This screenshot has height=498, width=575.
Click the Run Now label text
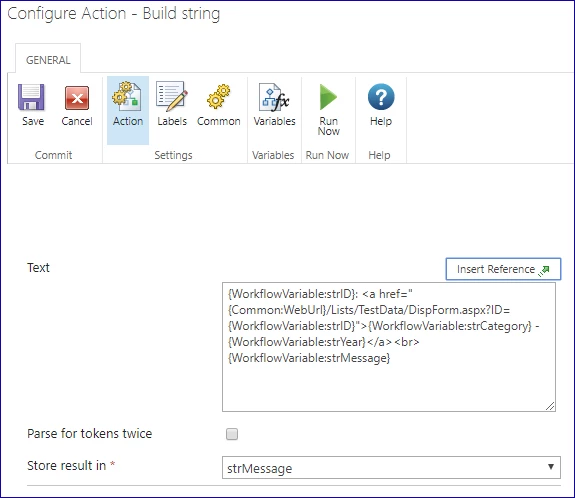[329, 126]
